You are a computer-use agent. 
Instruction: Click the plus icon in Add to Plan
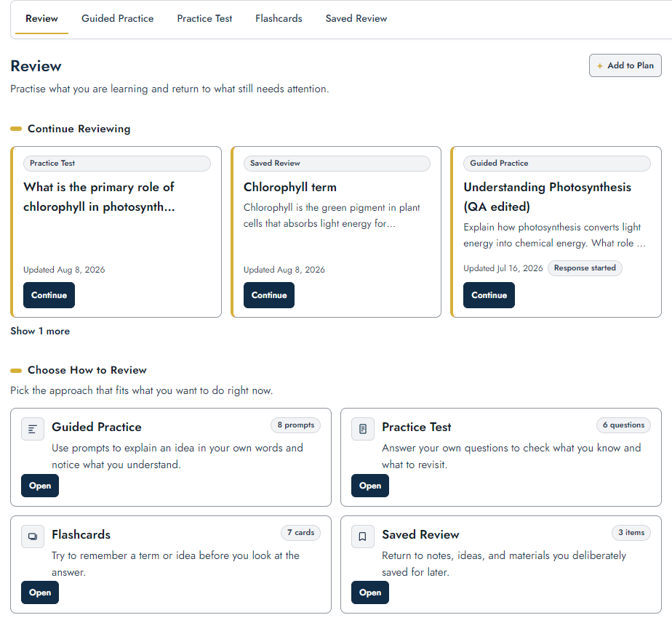point(600,66)
